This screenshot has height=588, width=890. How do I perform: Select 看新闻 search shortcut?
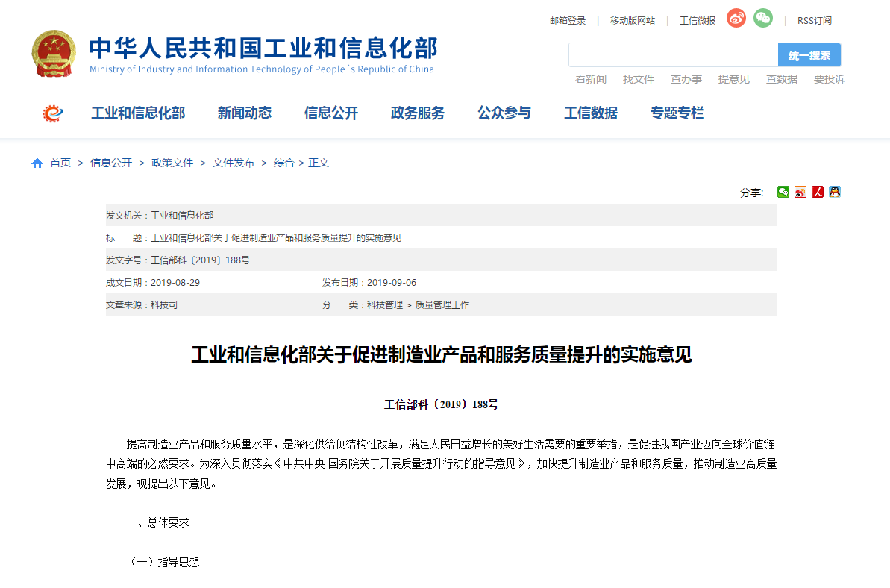click(591, 79)
